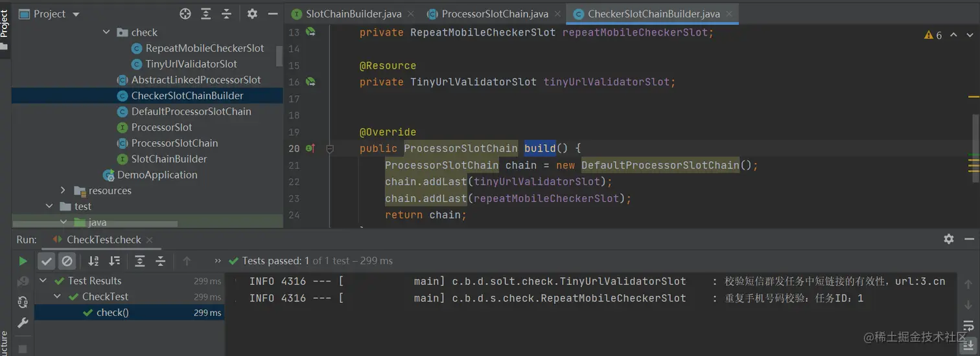
Task: Open TinyUrlValidatorSlot in project tree
Action: coord(191,64)
